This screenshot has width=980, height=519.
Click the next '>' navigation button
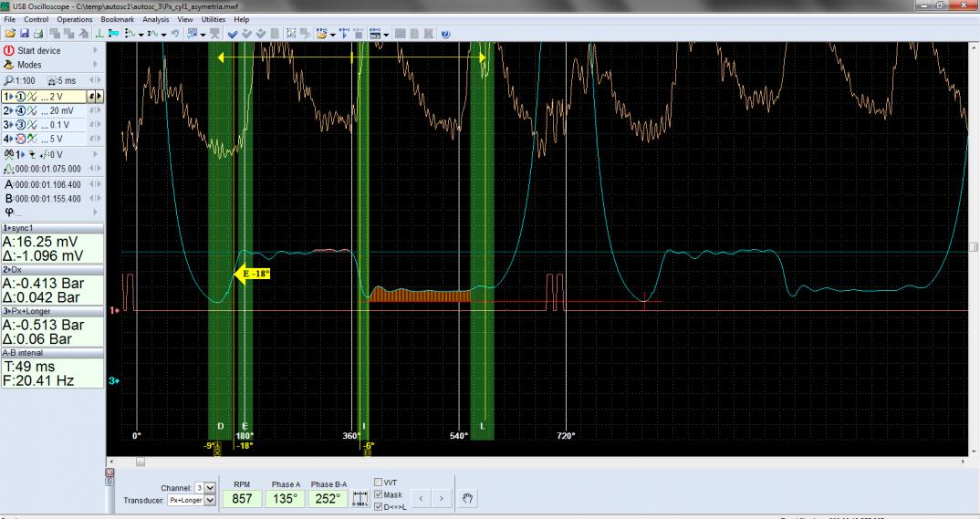441,498
